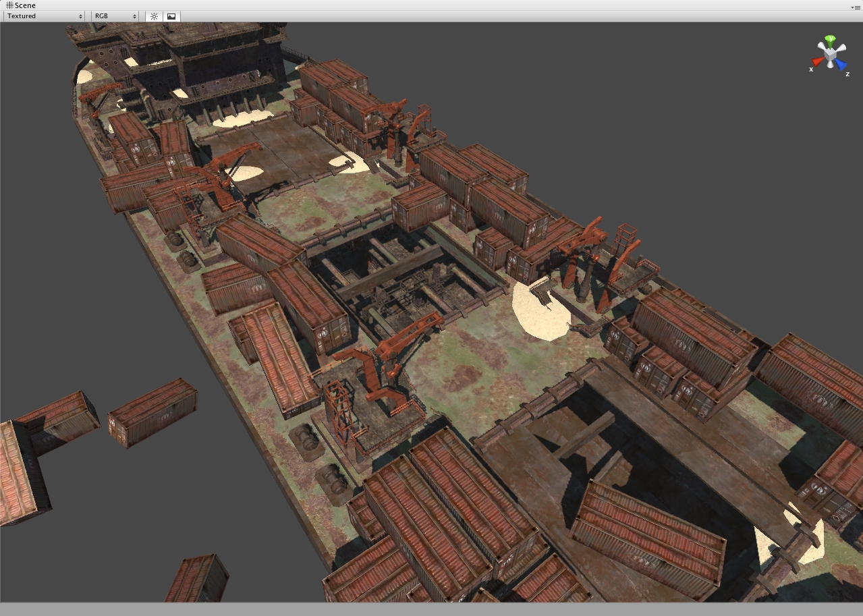Click the blue Z axis cone on gizmo
Viewport: 863px width, 616px height.
[x=840, y=65]
